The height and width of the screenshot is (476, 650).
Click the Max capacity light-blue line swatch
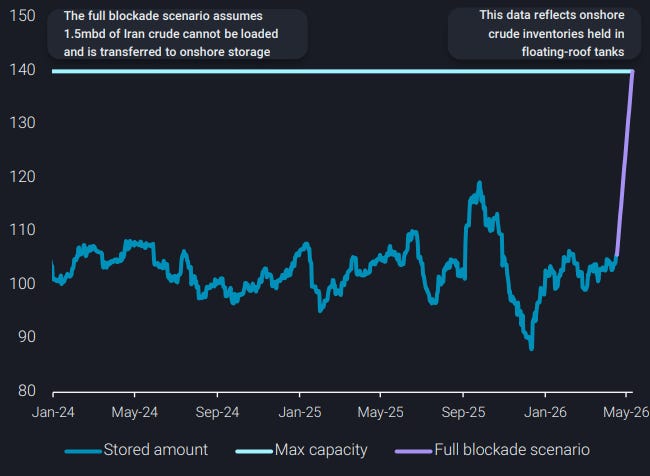pyautogui.click(x=254, y=451)
